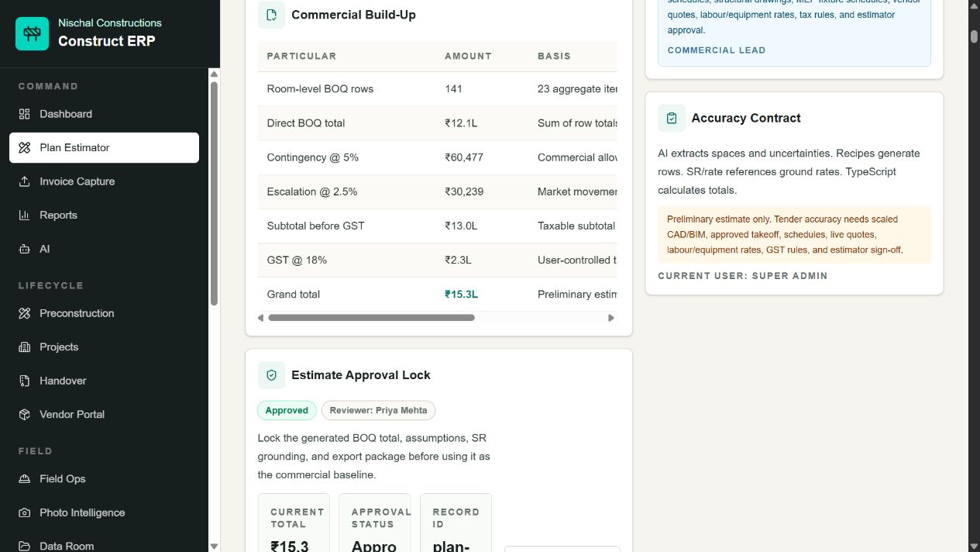This screenshot has height=552, width=980.
Task: Open the Reports section
Action: [x=104, y=215]
